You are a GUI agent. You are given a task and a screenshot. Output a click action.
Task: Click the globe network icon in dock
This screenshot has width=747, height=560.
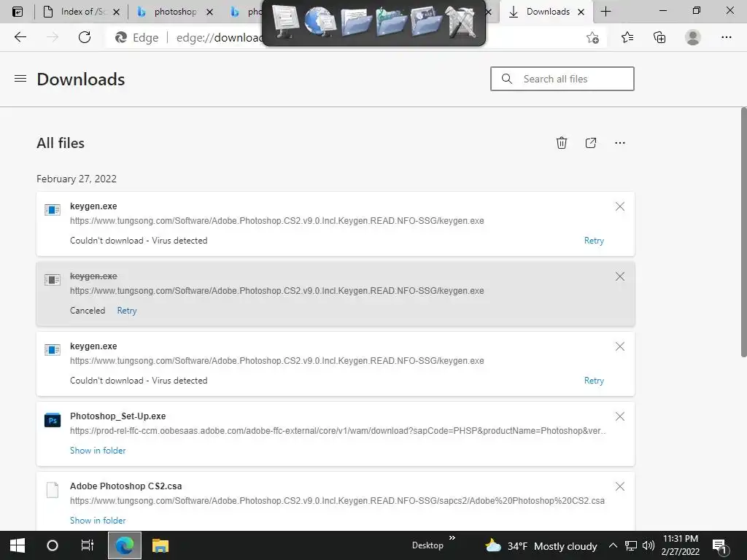320,22
